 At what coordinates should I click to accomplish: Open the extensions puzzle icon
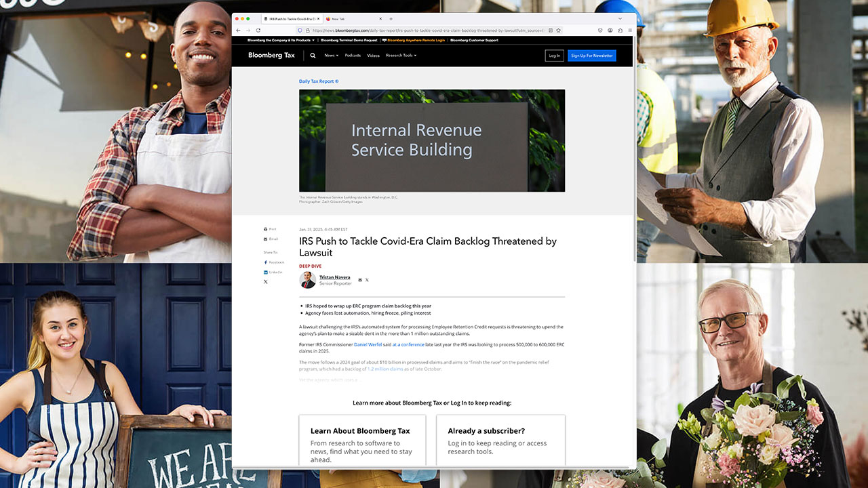620,30
